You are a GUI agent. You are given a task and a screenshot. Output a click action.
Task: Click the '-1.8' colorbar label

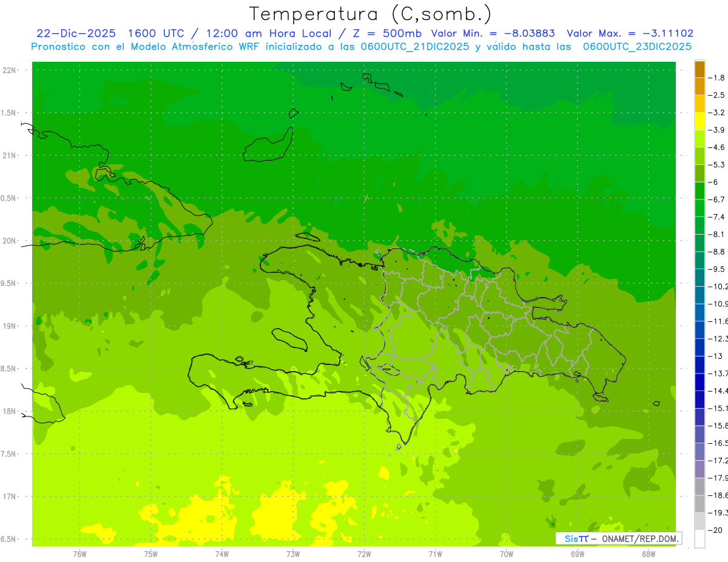717,78
